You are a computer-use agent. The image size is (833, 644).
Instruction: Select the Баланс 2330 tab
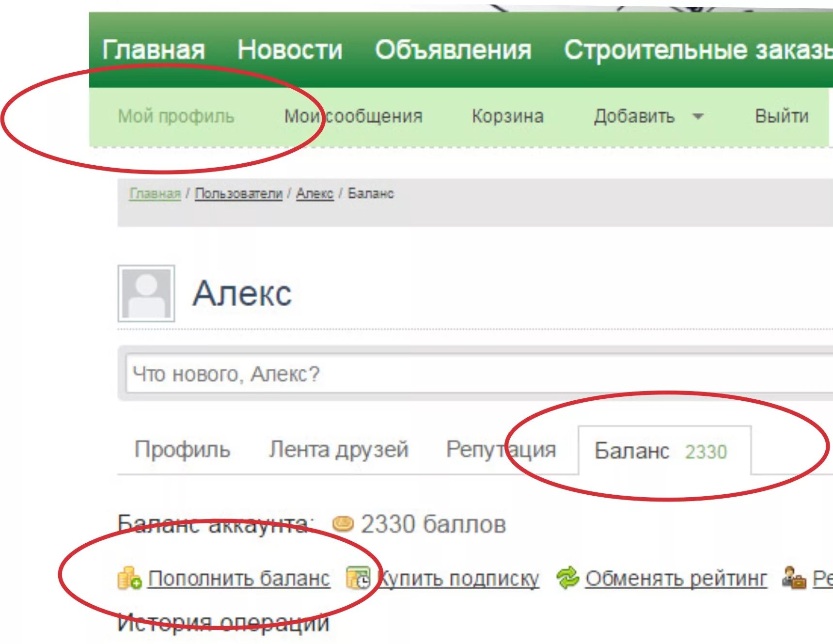pyautogui.click(x=664, y=450)
